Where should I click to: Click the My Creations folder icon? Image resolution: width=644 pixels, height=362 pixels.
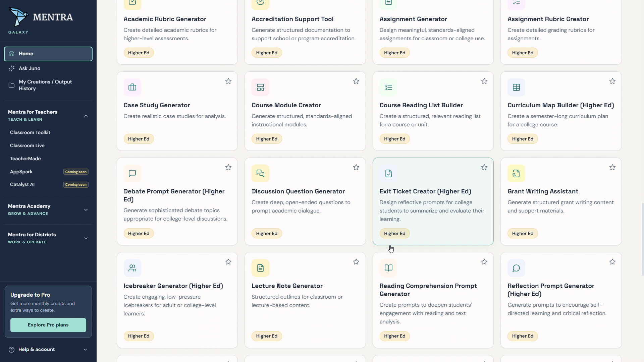pyautogui.click(x=12, y=85)
